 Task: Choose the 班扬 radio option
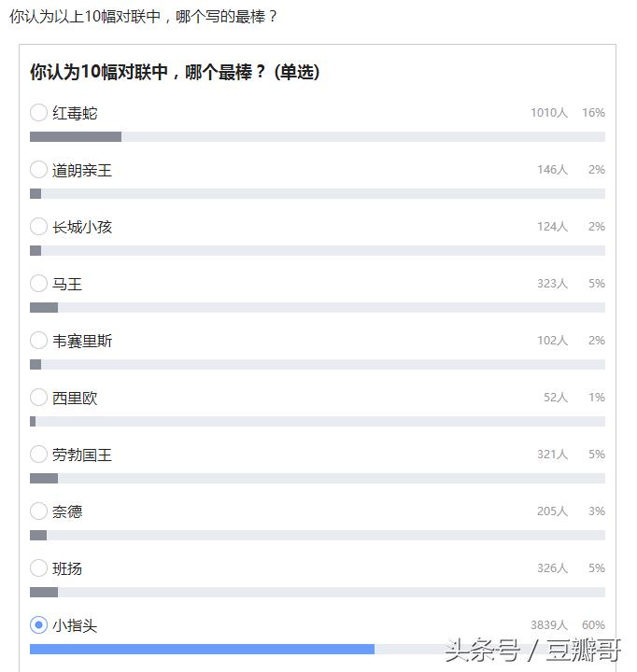click(38, 568)
